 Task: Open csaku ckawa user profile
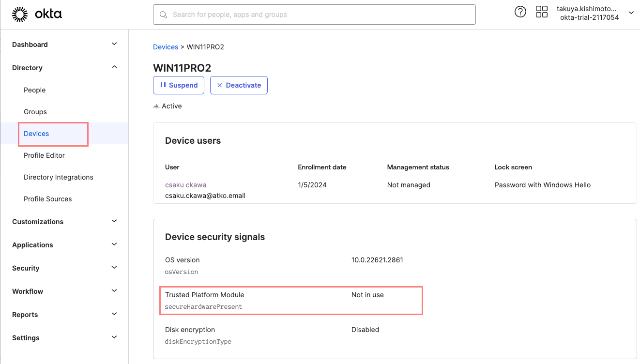click(185, 185)
